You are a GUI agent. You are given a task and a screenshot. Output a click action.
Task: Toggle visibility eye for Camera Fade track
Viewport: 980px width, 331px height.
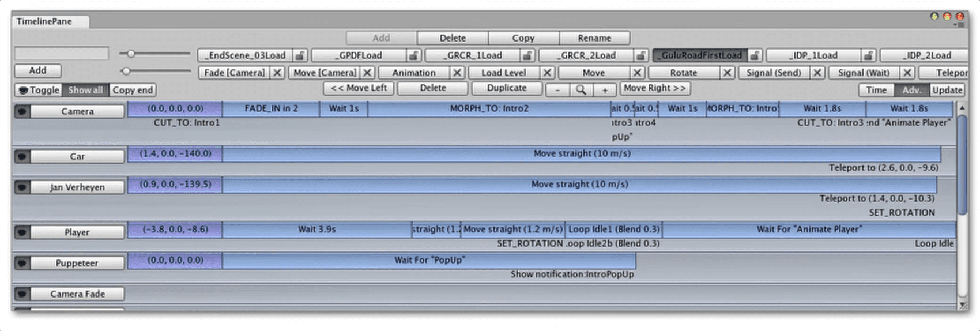[x=22, y=294]
